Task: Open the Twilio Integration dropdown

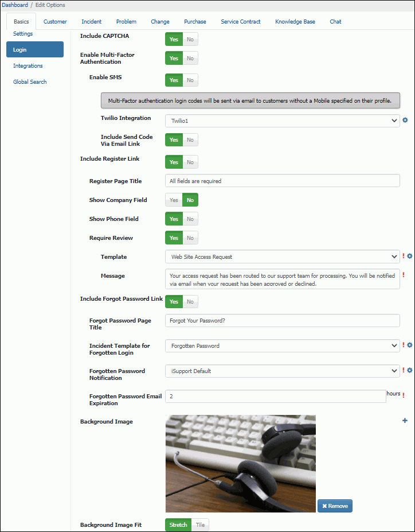Action: tap(283, 121)
